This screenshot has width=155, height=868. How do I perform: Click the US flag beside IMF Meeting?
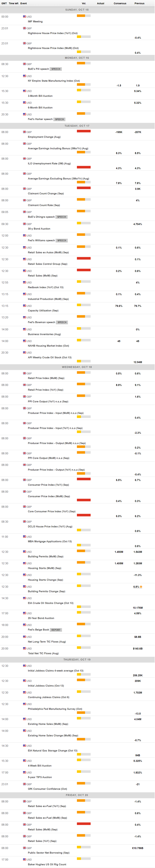[24, 16]
